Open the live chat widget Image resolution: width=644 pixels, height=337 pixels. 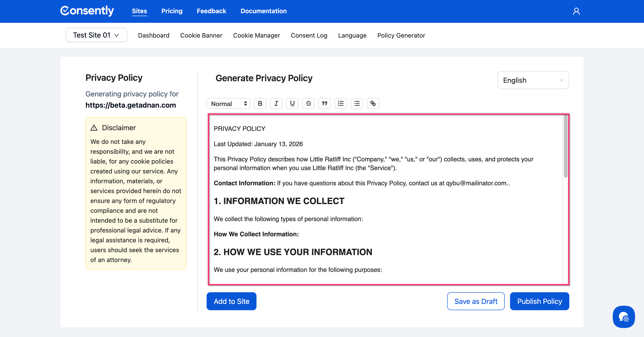623,317
